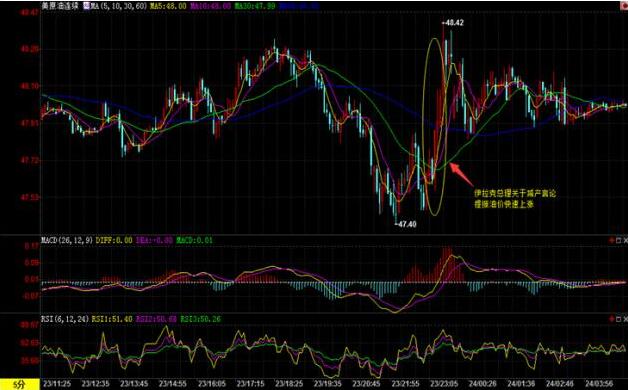Click the MACD(26,12,9) indicator label
The width and height of the screenshot is (628, 390).
pos(67,240)
